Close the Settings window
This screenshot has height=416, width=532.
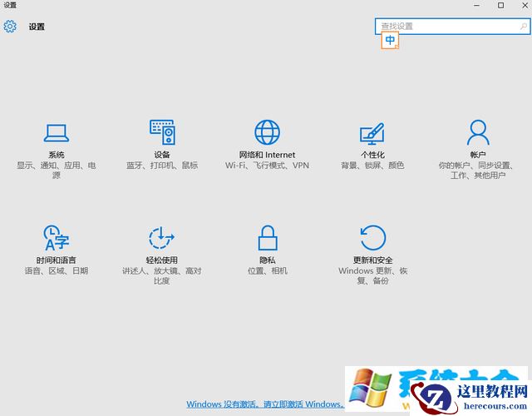525,6
